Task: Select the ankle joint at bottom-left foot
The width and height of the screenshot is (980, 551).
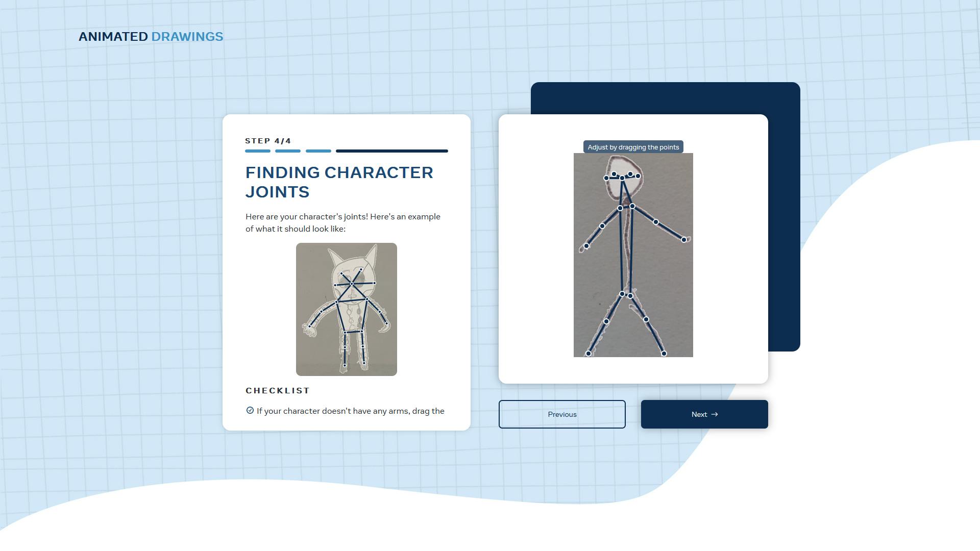Action: (x=589, y=354)
